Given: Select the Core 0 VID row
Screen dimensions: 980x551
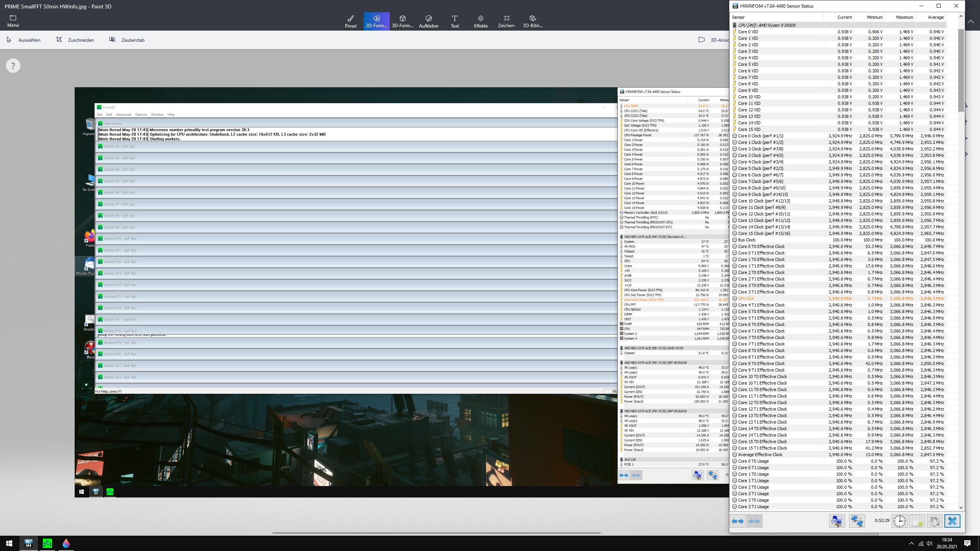Looking at the screenshot, I should pyautogui.click(x=838, y=32).
